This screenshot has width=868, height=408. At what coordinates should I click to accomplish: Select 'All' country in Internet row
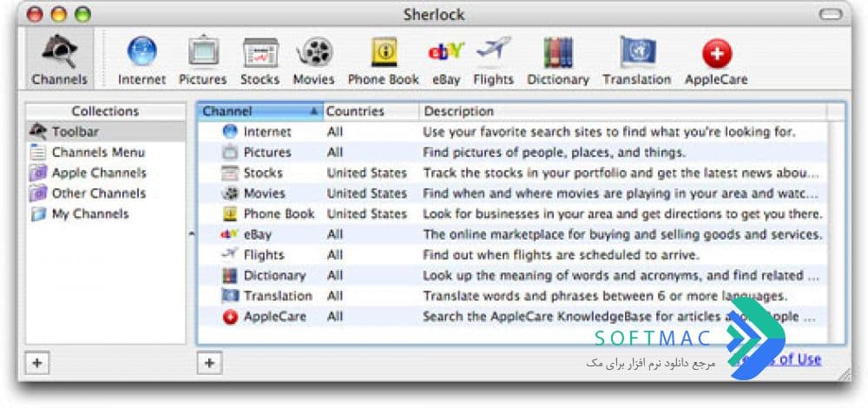[x=335, y=132]
